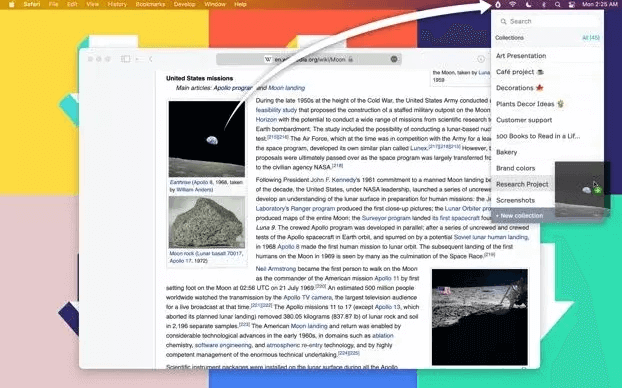
Task: Open the Bluetooth menu bar icon
Action: coord(544,4)
